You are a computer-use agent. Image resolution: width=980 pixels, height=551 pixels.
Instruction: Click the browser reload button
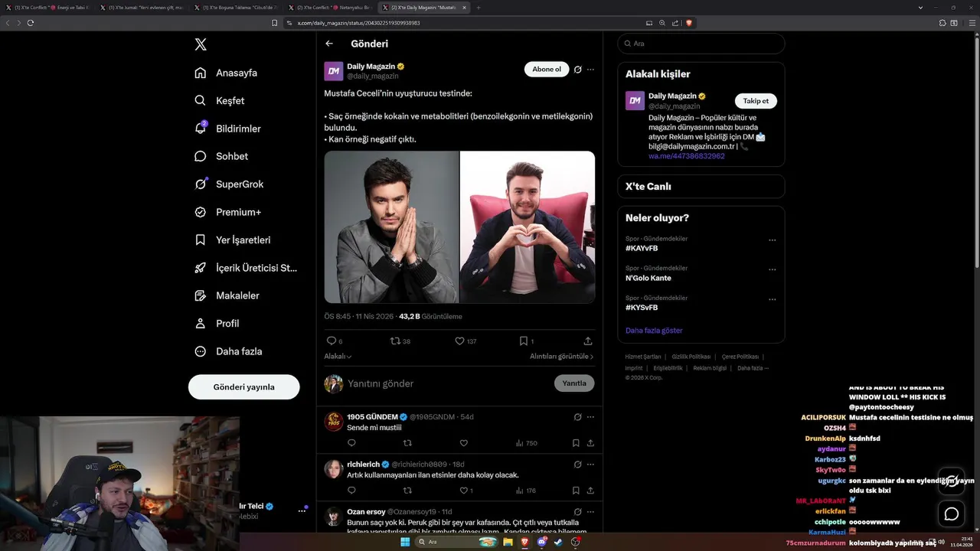click(31, 23)
